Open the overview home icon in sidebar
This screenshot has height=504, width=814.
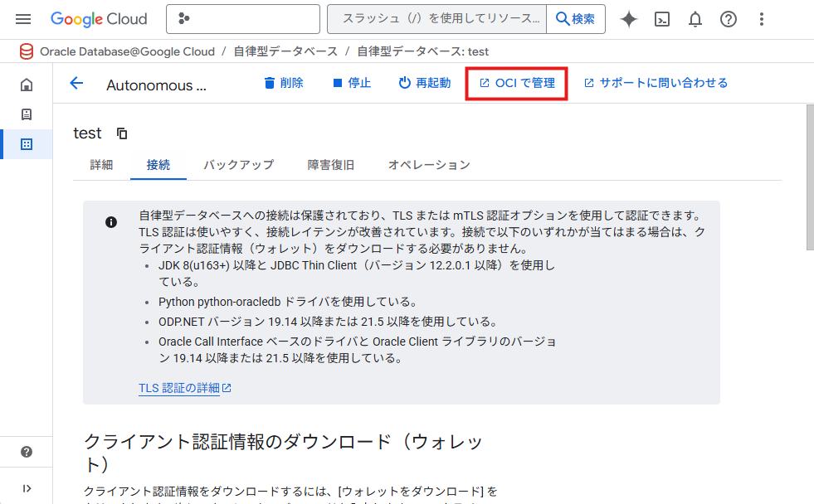click(x=27, y=85)
